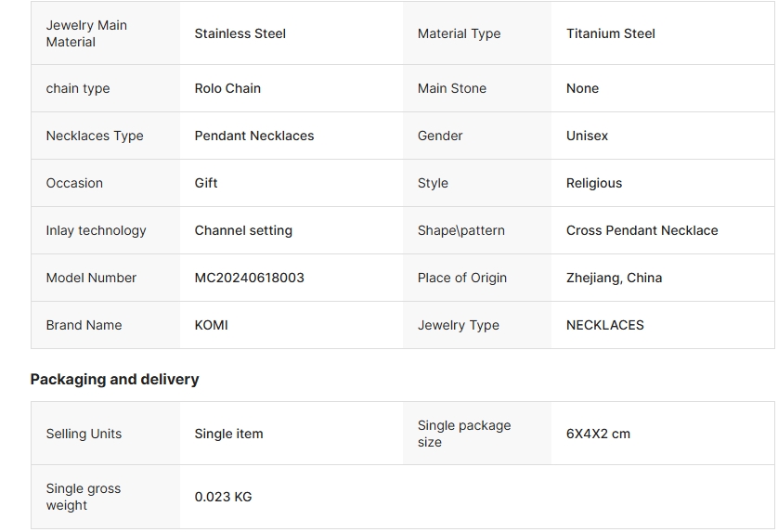Click the 'Zhejiang, China' origin value

[614, 278]
